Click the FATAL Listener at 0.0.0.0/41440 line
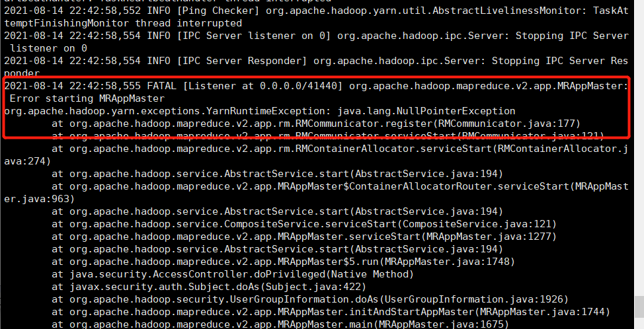The height and width of the screenshot is (329, 644). (x=316, y=86)
